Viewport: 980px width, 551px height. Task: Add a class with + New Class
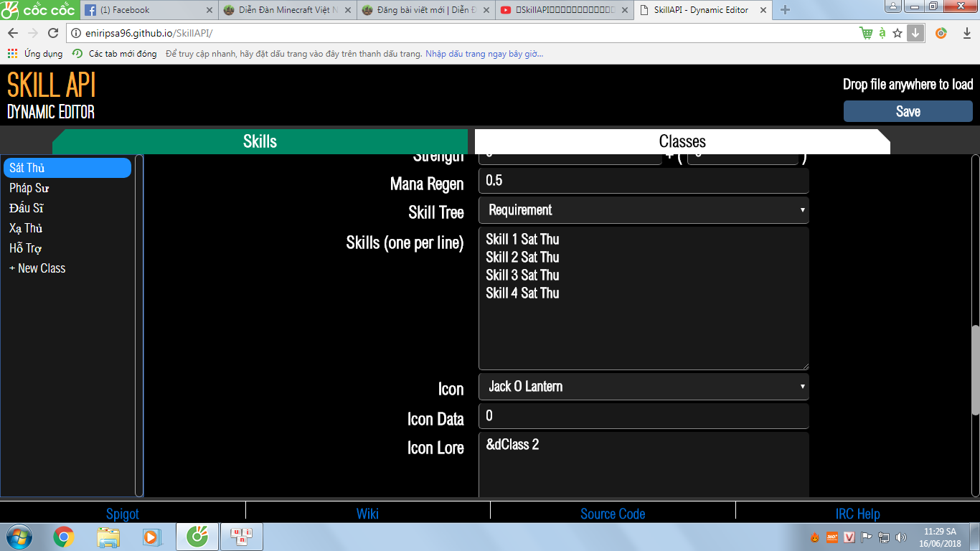[x=67, y=268]
